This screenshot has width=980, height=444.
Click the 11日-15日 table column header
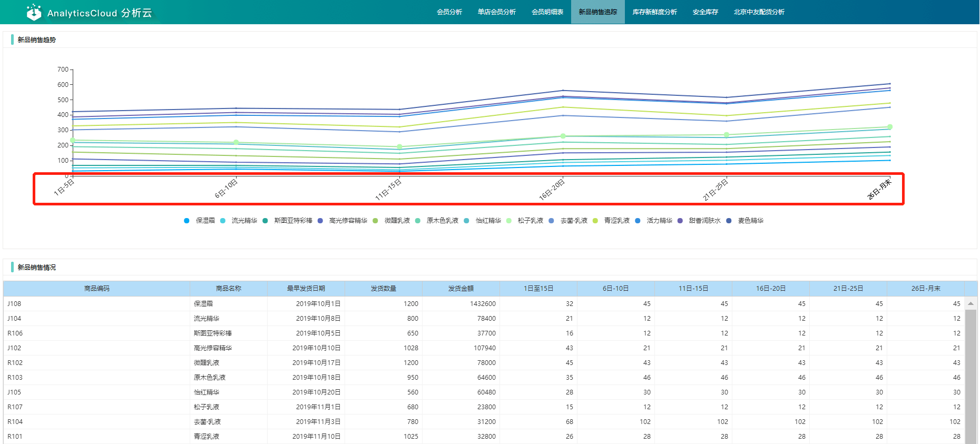tap(693, 289)
